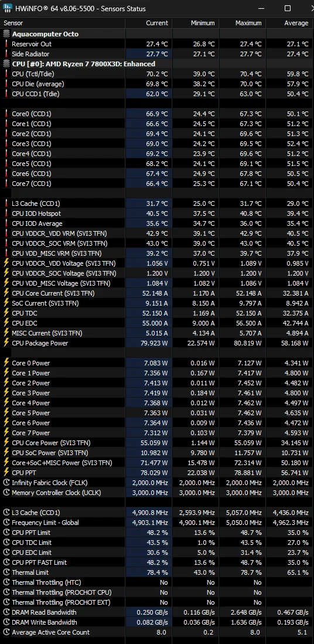314x644 pixels.
Task: Select CPU SoC Power (SVI3 TFN) row
Action: [x=157, y=453]
